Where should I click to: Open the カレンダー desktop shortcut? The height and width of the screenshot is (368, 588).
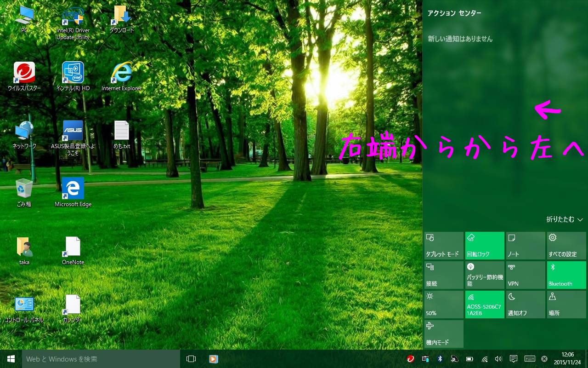coord(73,309)
